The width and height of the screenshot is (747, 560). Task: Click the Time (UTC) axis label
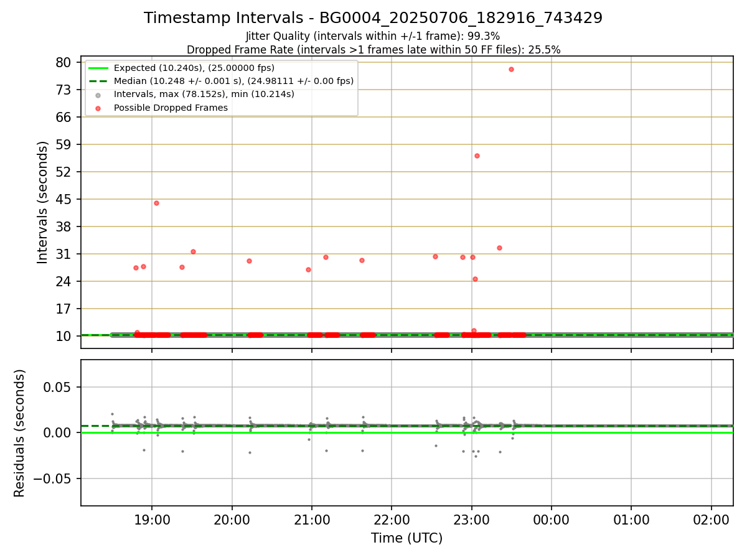pos(406,538)
